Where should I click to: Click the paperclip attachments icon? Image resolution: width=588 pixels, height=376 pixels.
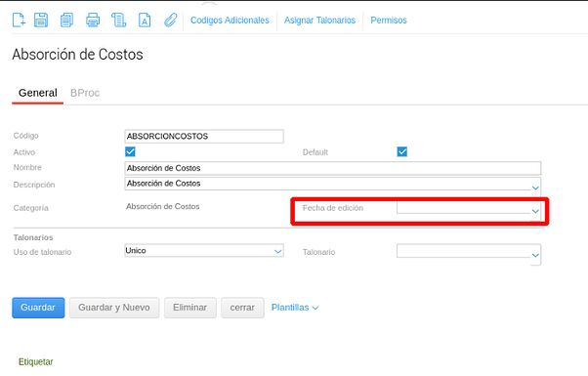pos(171,20)
